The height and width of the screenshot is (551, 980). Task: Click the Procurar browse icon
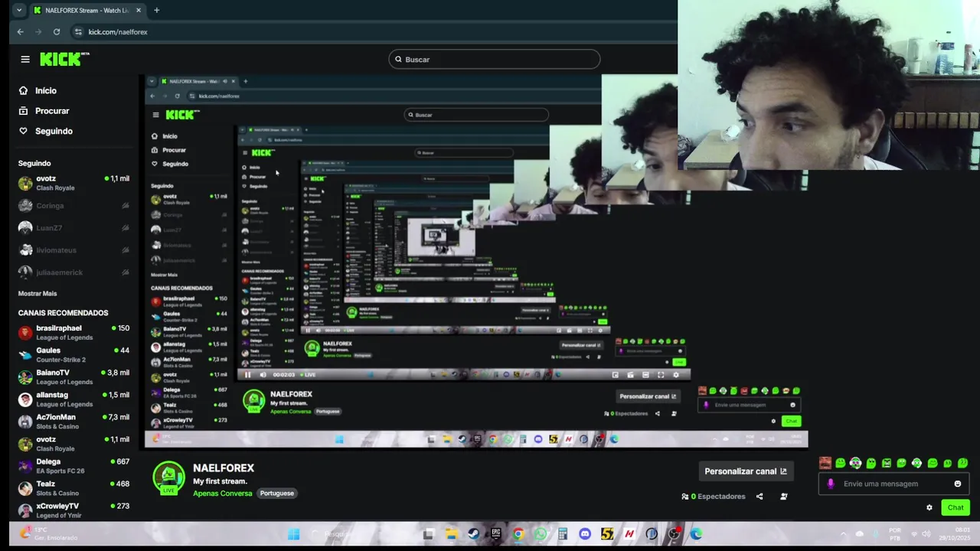click(x=23, y=111)
